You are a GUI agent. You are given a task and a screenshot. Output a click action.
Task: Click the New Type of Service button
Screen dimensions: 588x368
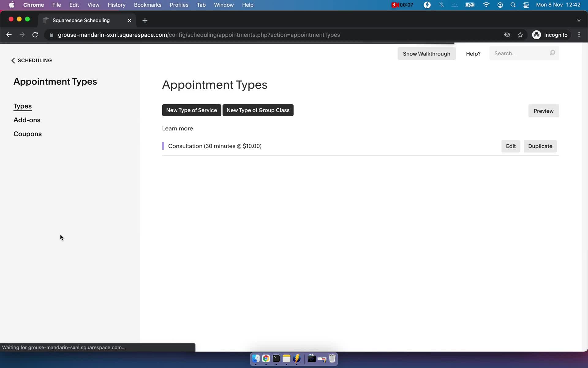[191, 110]
